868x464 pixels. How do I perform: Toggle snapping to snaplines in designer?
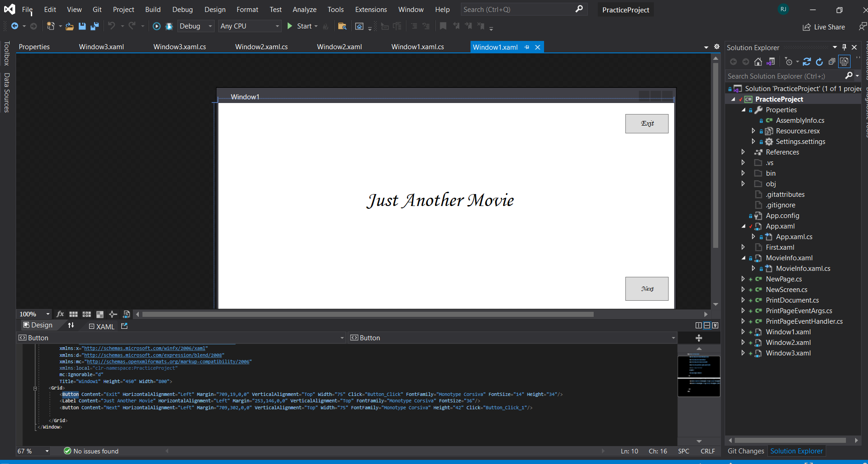(x=113, y=314)
